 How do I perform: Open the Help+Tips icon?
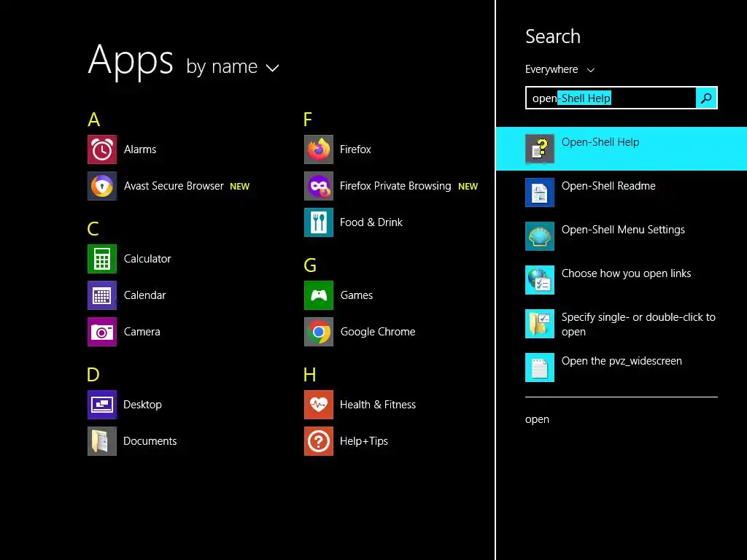(x=319, y=441)
